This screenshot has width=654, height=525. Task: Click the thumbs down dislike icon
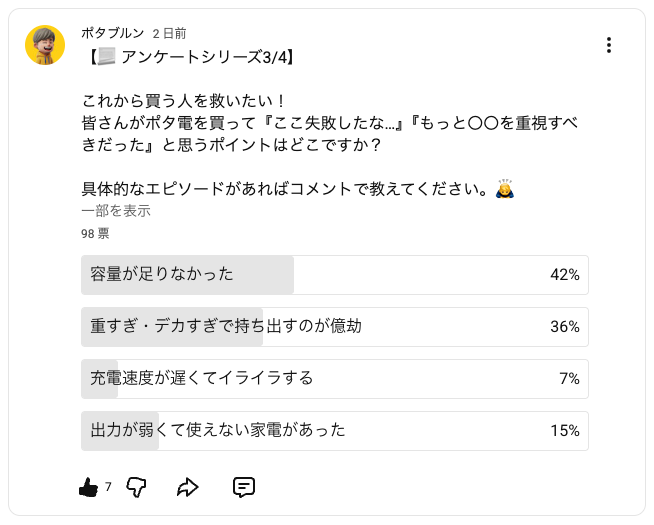pos(137,487)
